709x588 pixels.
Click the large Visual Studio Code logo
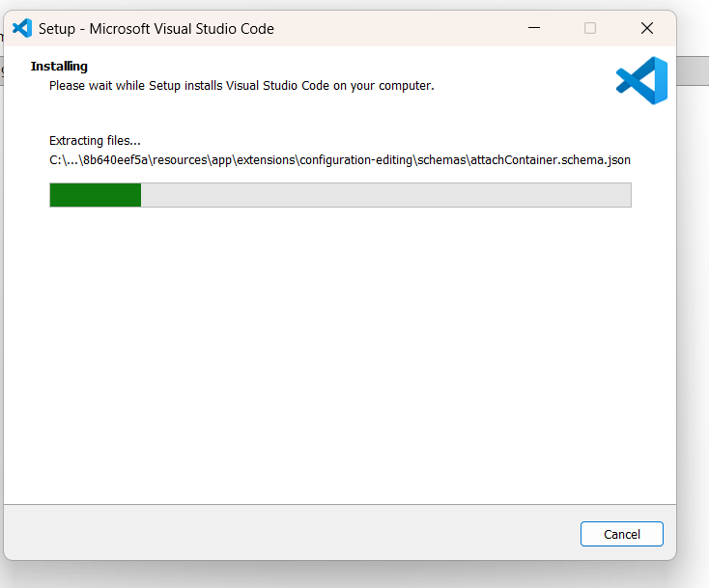[x=641, y=80]
